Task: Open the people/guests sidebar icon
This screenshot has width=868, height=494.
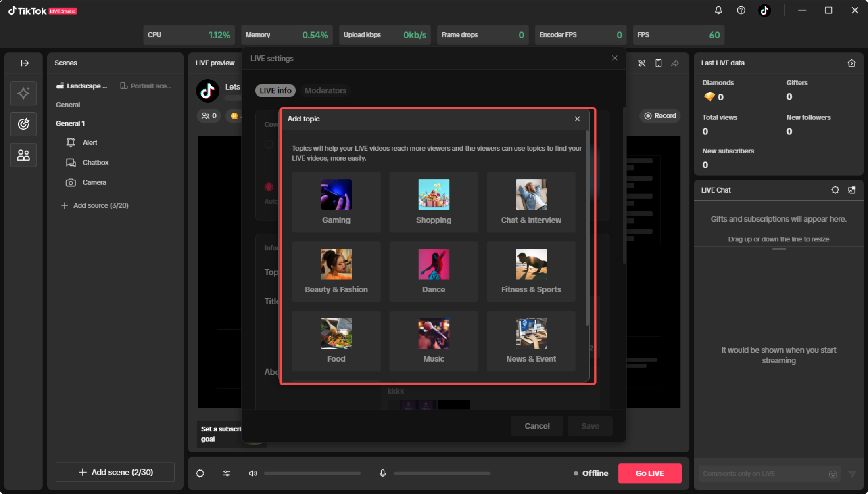Action: (x=23, y=155)
